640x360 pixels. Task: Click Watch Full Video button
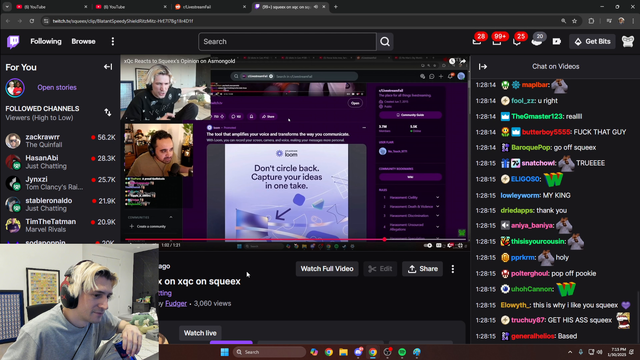click(x=327, y=269)
